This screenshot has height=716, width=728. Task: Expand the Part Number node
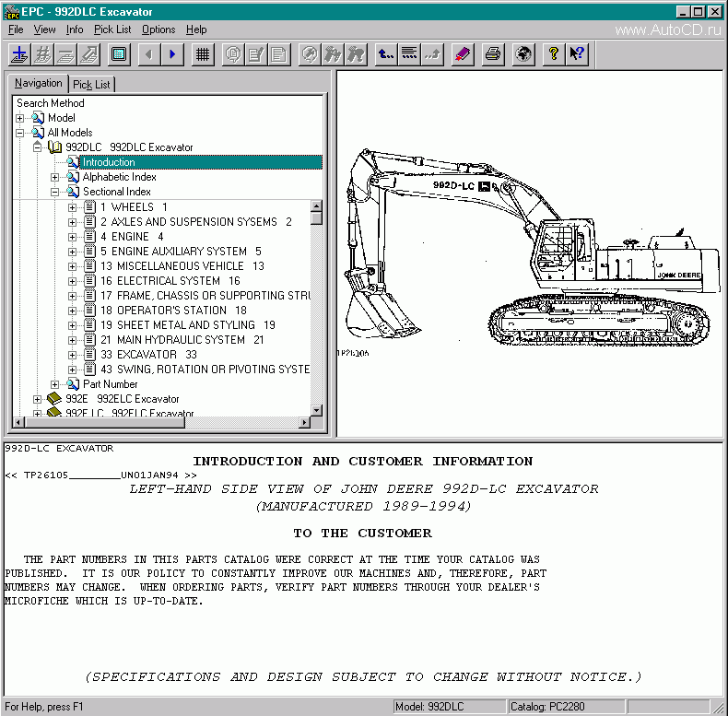(54, 384)
